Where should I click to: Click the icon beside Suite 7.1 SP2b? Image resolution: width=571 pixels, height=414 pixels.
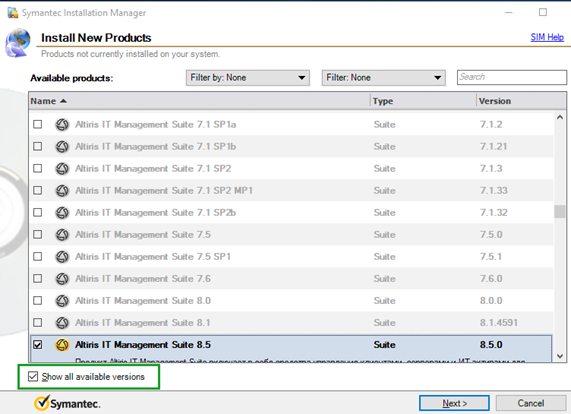[x=62, y=213]
